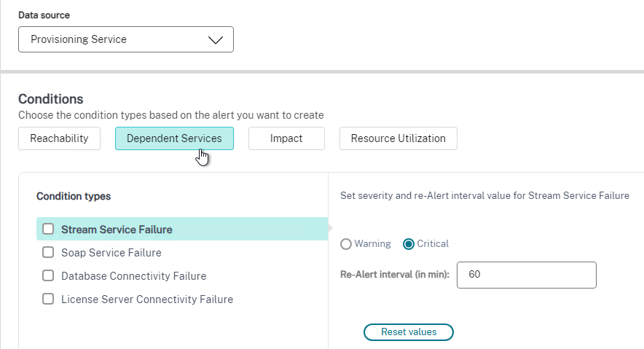Click the Re-Alert interval input field
This screenshot has height=349, width=644.
527,275
